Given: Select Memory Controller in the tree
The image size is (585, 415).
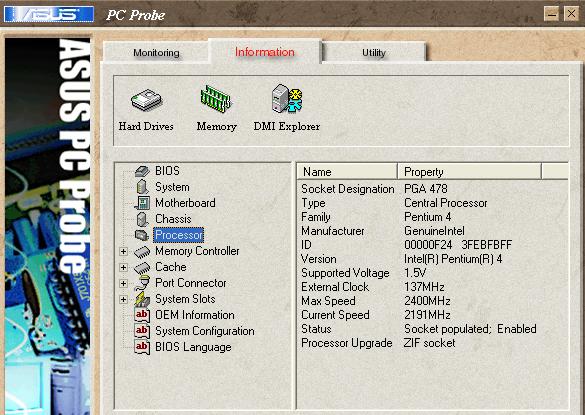Looking at the screenshot, I should tap(197, 251).
